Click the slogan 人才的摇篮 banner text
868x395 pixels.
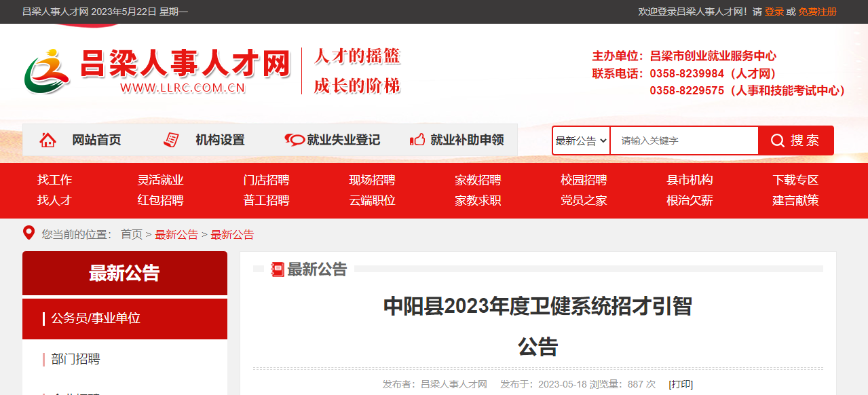(x=357, y=56)
